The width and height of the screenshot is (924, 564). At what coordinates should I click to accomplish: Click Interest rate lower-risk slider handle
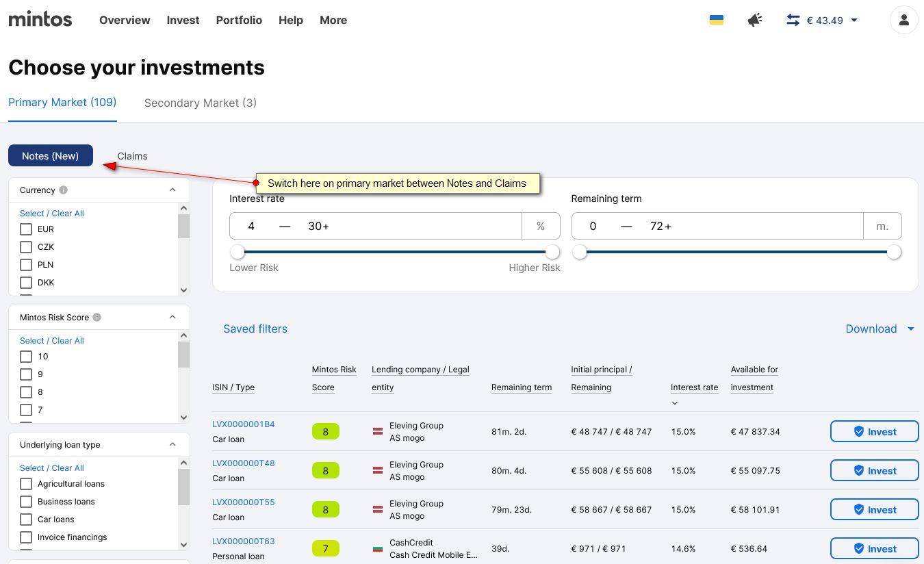pyautogui.click(x=238, y=252)
